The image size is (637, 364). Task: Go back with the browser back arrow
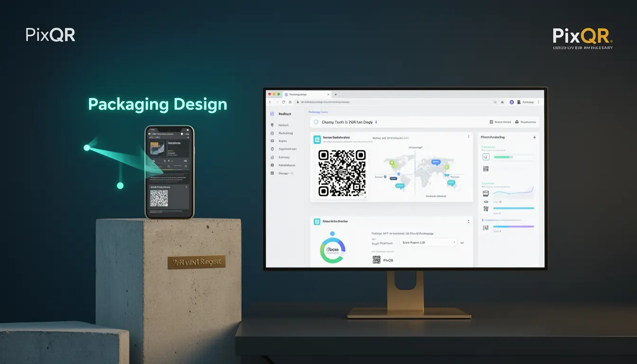pyautogui.click(x=270, y=102)
